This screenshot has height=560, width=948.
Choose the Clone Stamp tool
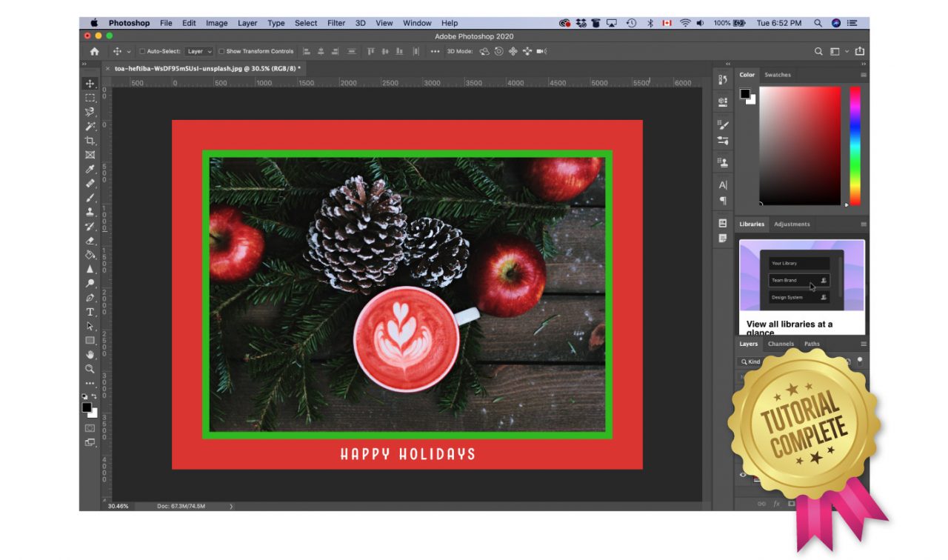pos(90,212)
